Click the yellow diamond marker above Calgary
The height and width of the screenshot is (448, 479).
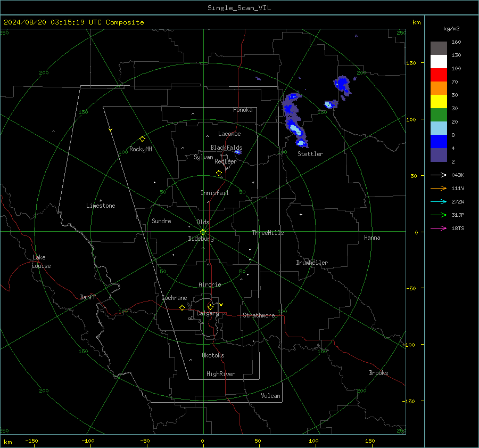[210, 307]
